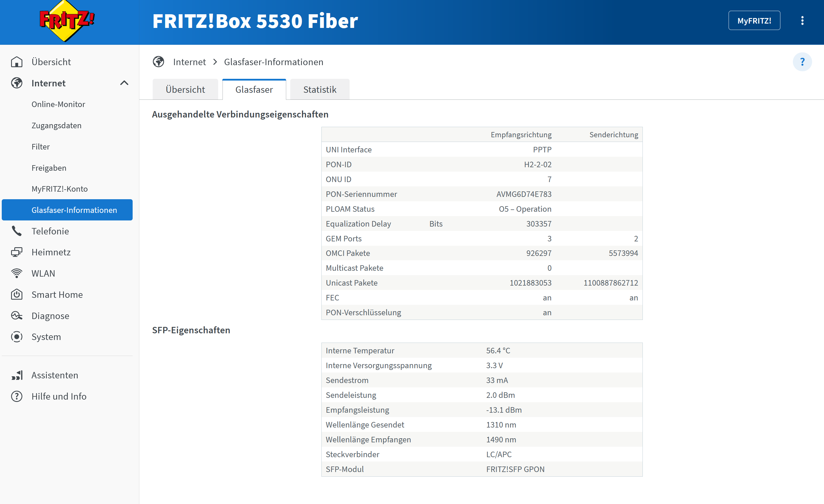Click the UNI Interface value PPTP

click(x=542, y=149)
